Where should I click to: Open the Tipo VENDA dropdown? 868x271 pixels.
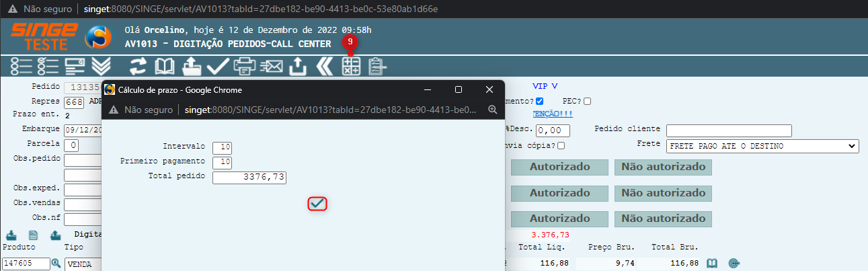tap(82, 264)
